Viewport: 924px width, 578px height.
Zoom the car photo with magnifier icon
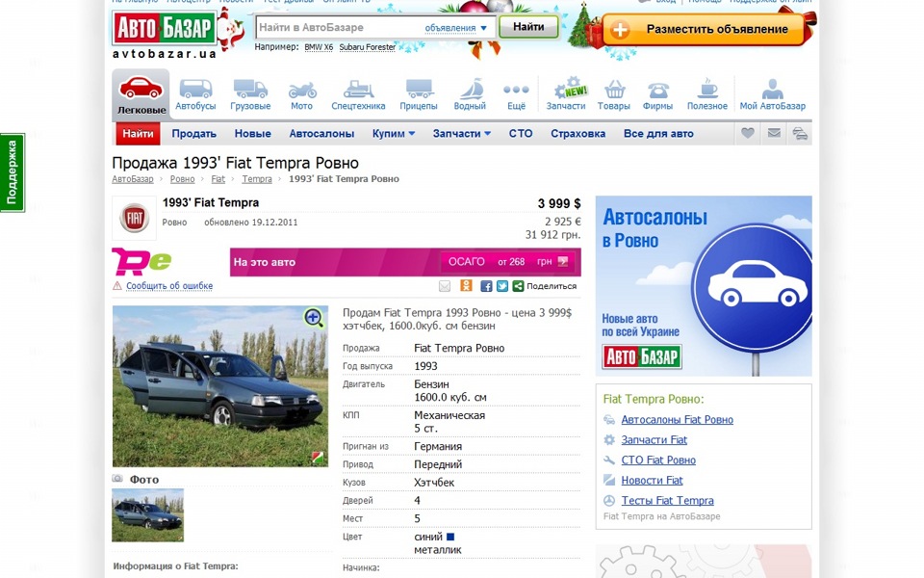pos(314,318)
